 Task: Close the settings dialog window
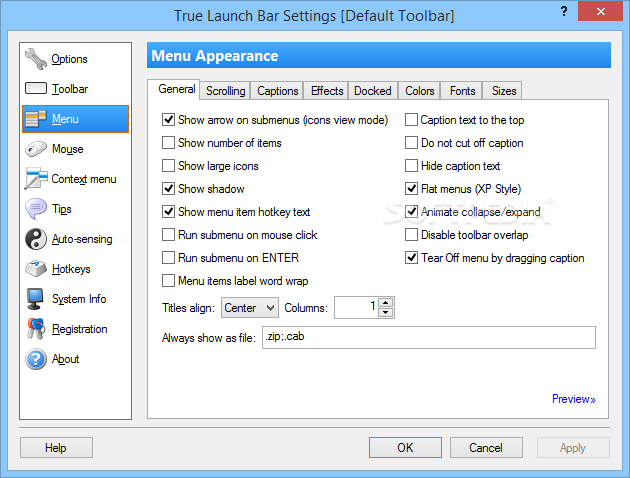click(x=600, y=11)
